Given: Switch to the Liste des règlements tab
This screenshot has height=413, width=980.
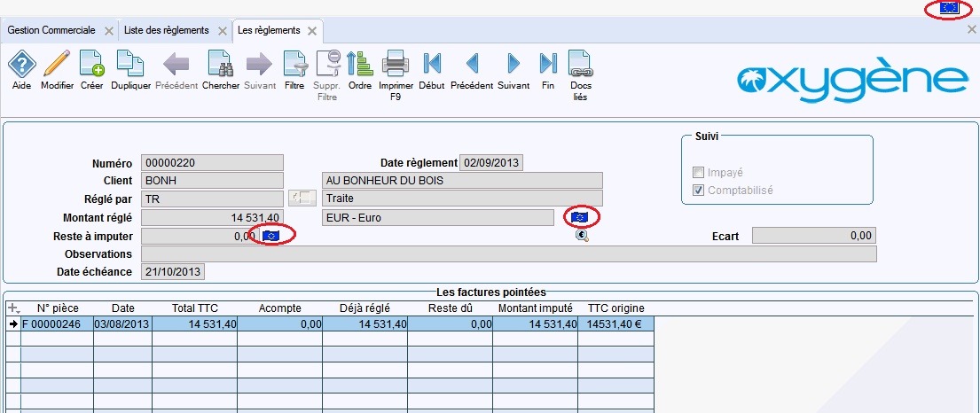Looking at the screenshot, I should 166,30.
